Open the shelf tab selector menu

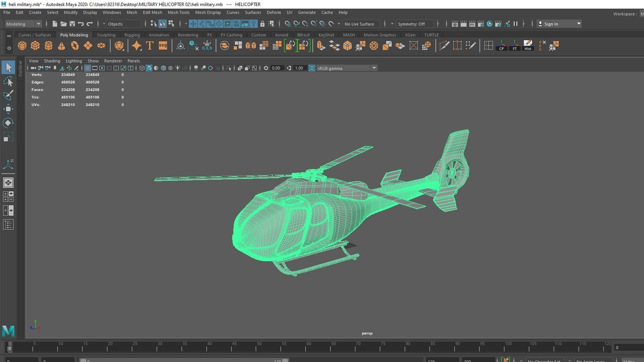coord(9,36)
